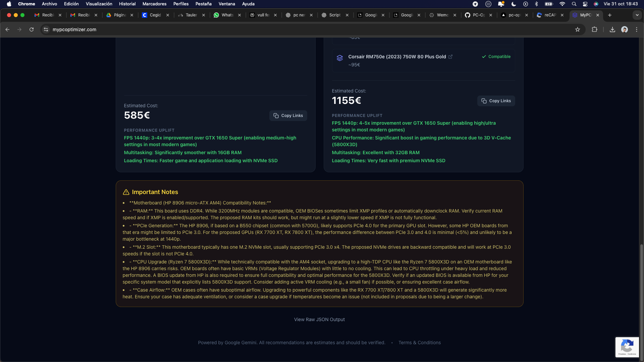Click the Siri icon in the menu bar

tap(596, 4)
